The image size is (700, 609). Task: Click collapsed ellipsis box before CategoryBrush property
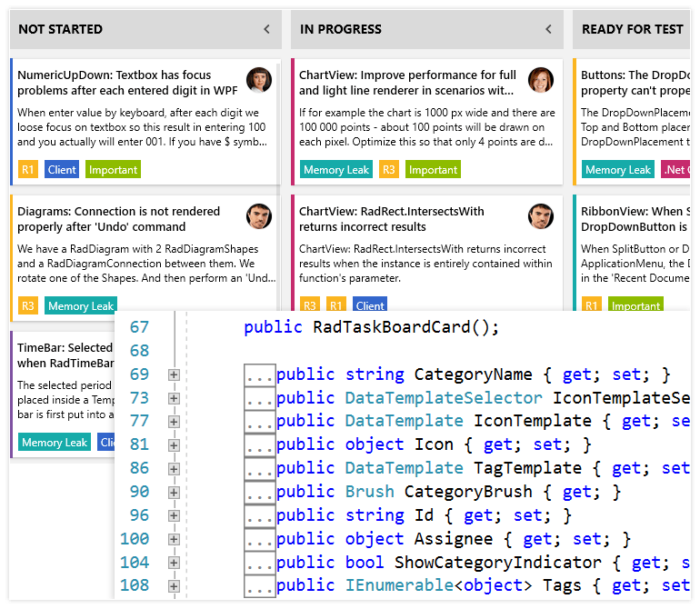[260, 493]
